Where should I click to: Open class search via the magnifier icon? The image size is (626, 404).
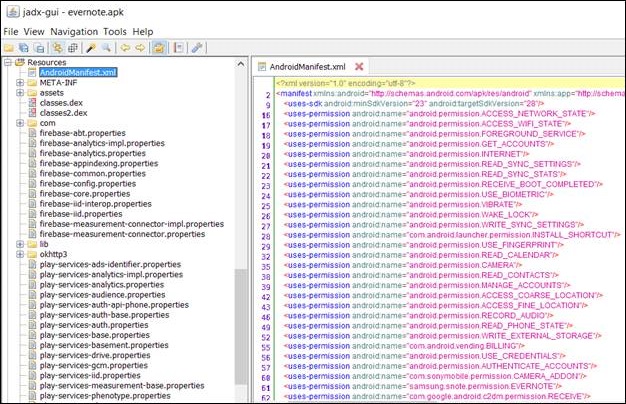coord(106,47)
